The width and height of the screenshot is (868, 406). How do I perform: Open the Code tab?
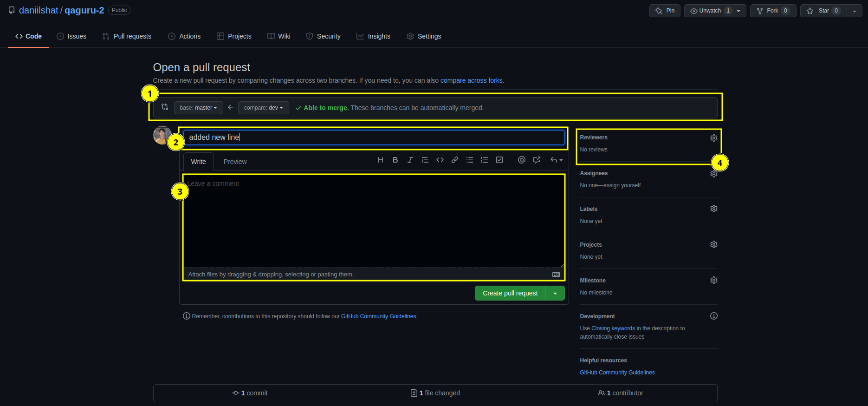(x=28, y=36)
